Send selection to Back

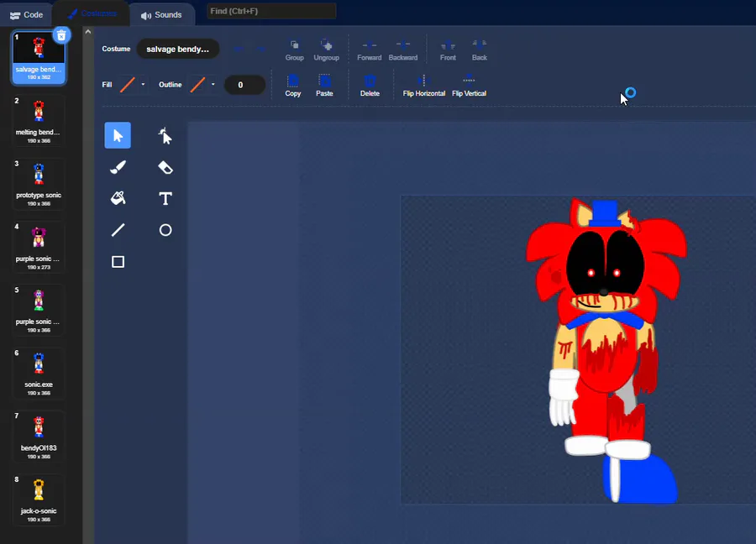(480, 50)
